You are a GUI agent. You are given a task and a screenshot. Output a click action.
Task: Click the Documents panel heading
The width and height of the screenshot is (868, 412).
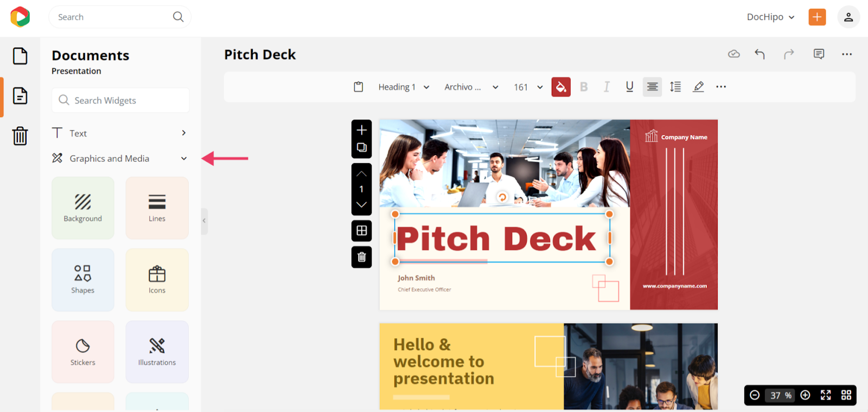91,55
